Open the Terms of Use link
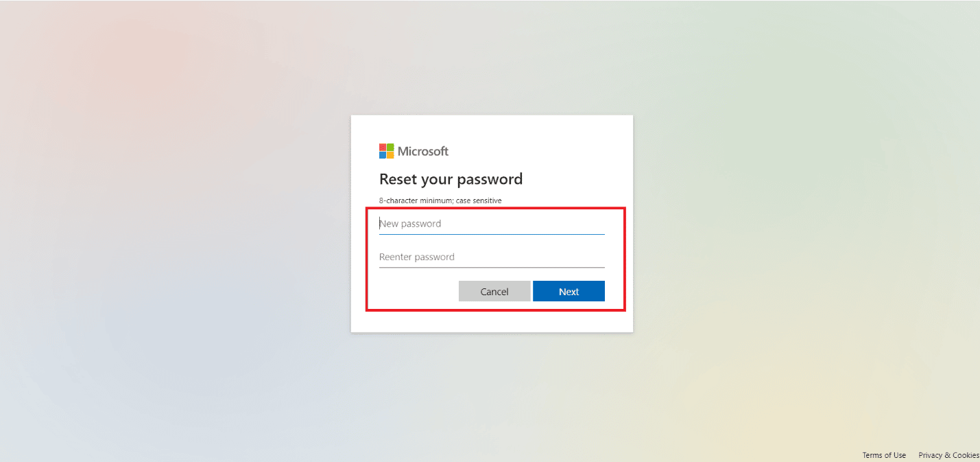The height and width of the screenshot is (462, 980). tap(884, 454)
